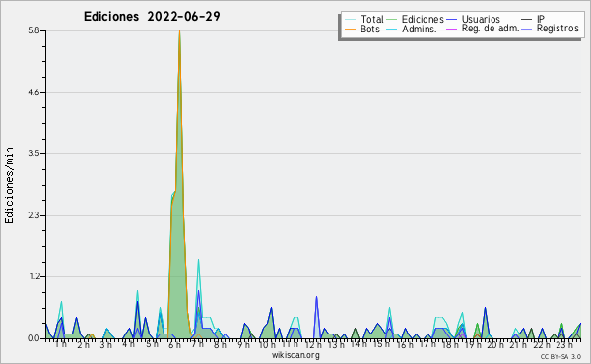Click the magenta Reg. de adm. legend line

[x=451, y=29]
